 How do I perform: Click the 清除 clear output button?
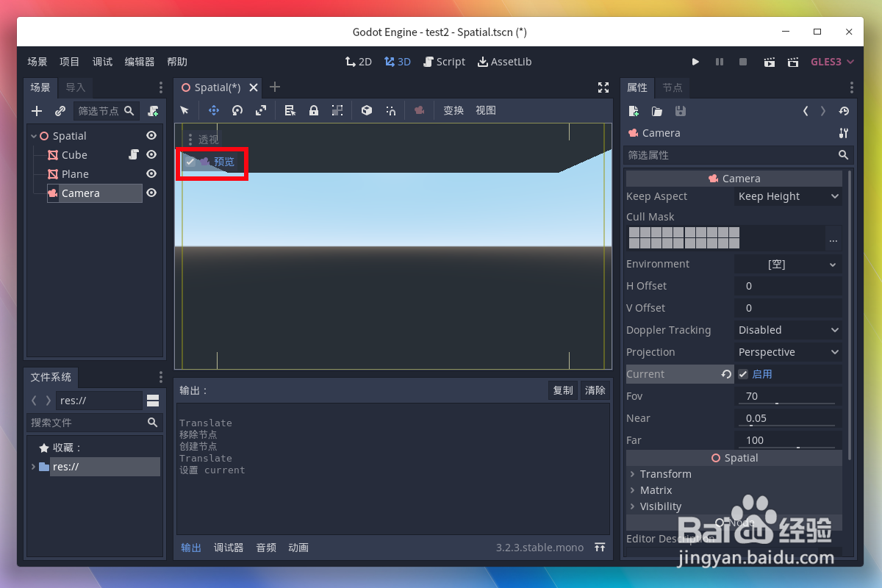[x=595, y=390]
